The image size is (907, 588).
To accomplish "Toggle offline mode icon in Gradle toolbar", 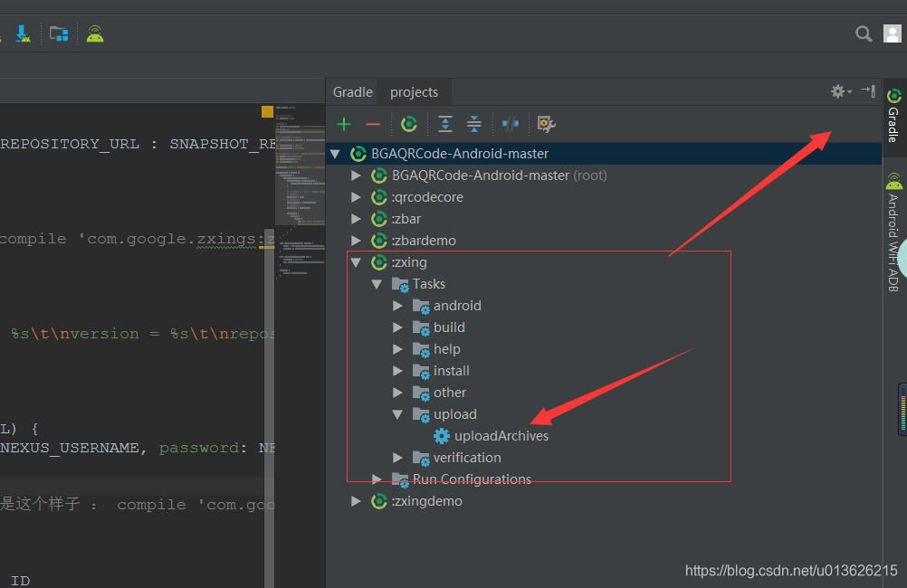I will [511, 124].
